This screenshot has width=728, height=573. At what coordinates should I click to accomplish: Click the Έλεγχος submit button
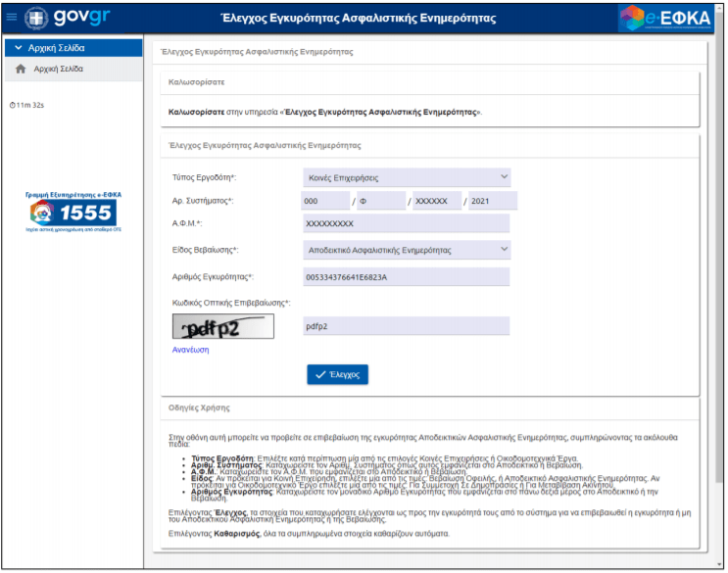[337, 375]
